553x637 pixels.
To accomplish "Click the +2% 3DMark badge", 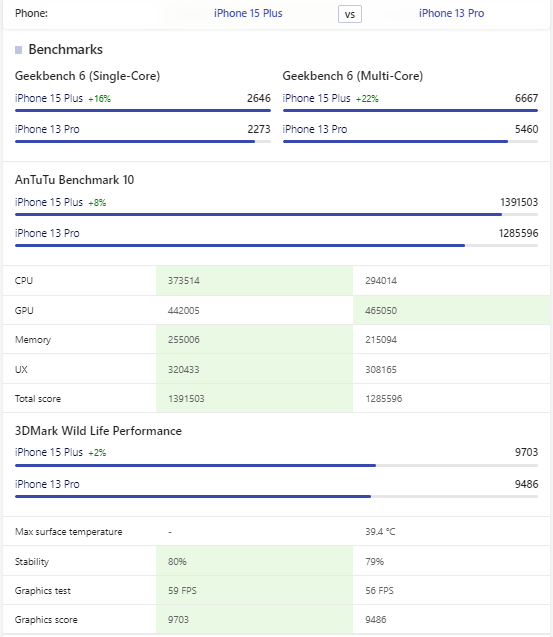I will click(x=97, y=453).
